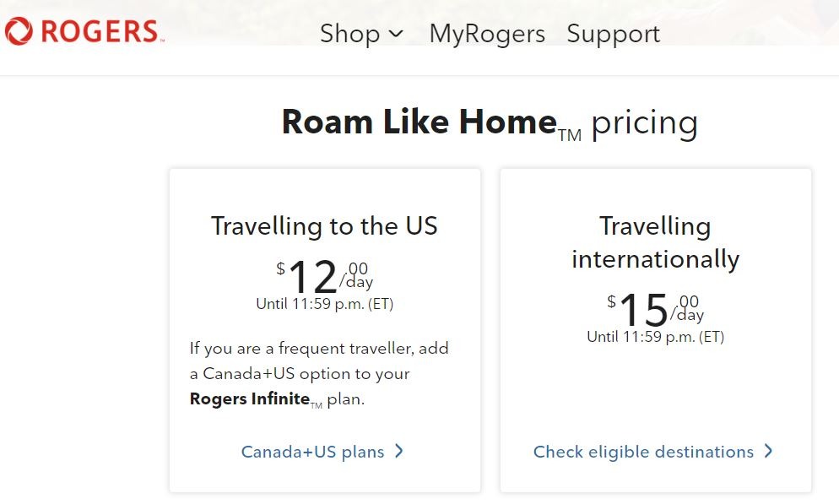
Task: Click the time limit under the $12 price
Action: click(324, 304)
